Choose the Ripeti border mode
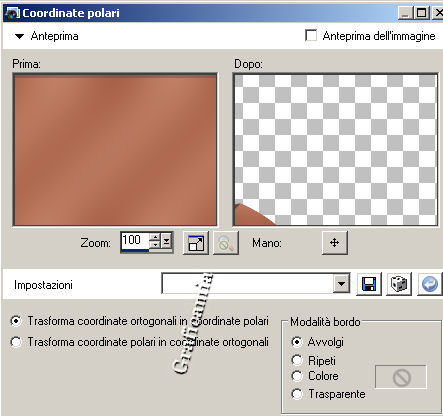443x416 pixels. coord(297,360)
